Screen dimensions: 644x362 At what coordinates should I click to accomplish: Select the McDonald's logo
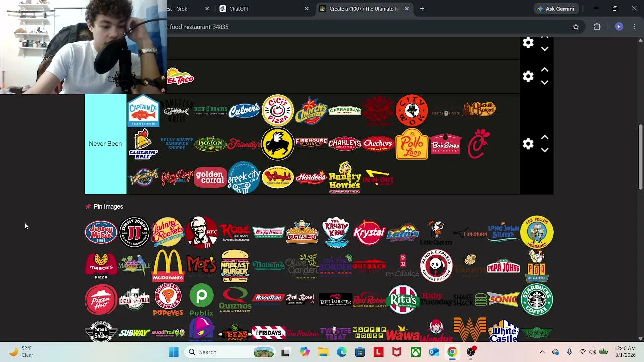[x=168, y=266]
